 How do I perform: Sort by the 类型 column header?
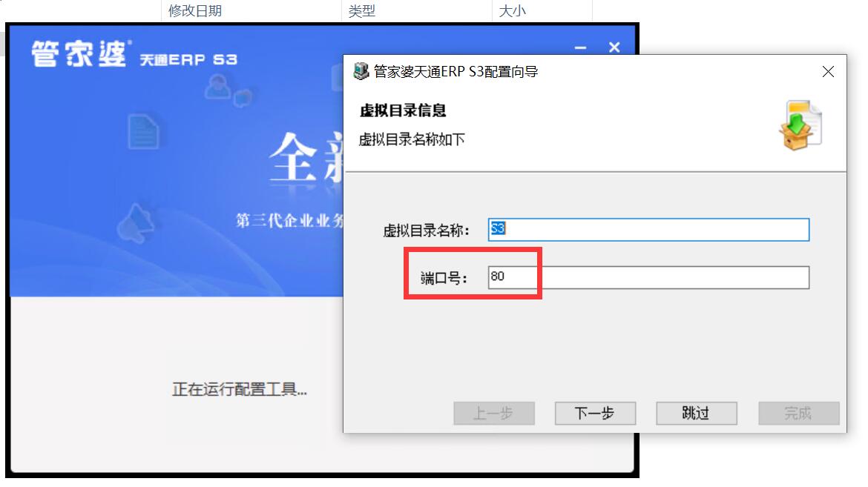pyautogui.click(x=362, y=10)
